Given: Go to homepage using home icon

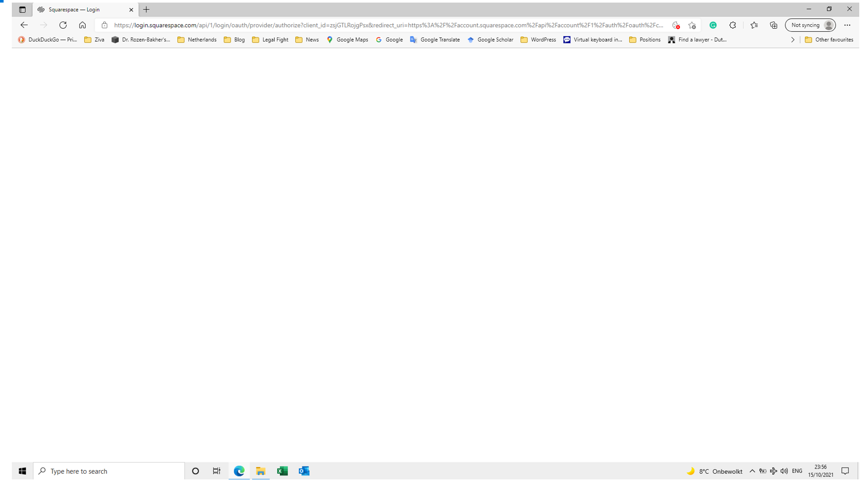Looking at the screenshot, I should point(83,25).
